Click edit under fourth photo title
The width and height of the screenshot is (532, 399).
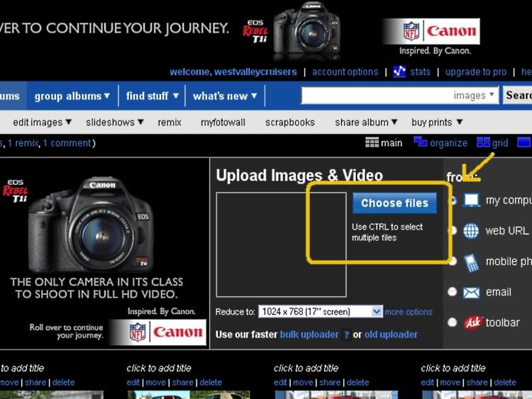pyautogui.click(x=428, y=383)
